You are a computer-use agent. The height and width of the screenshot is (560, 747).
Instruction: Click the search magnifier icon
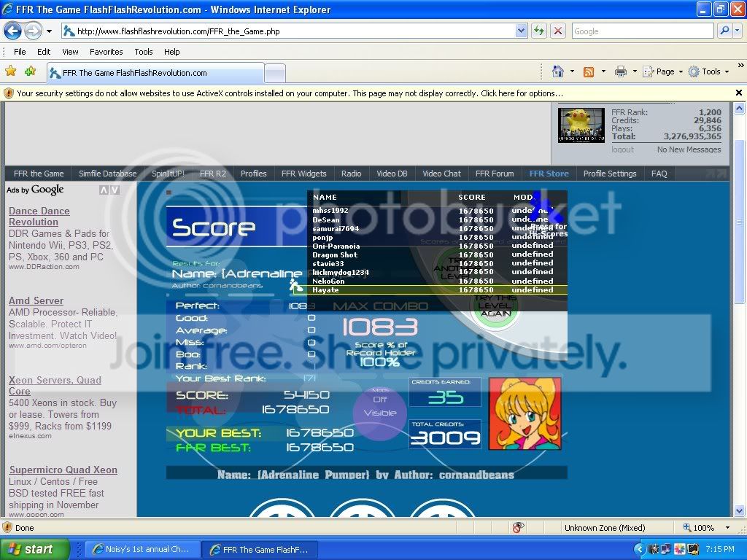point(724,31)
